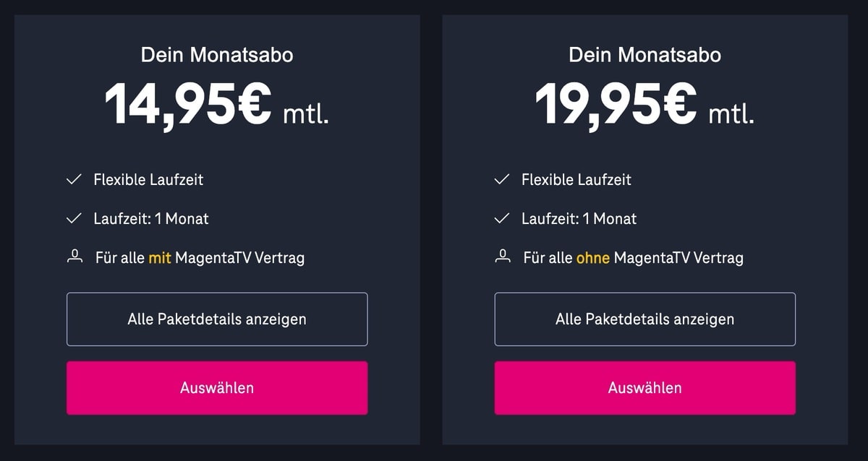Click the yellow highlighted word 'ohne'

(x=593, y=257)
